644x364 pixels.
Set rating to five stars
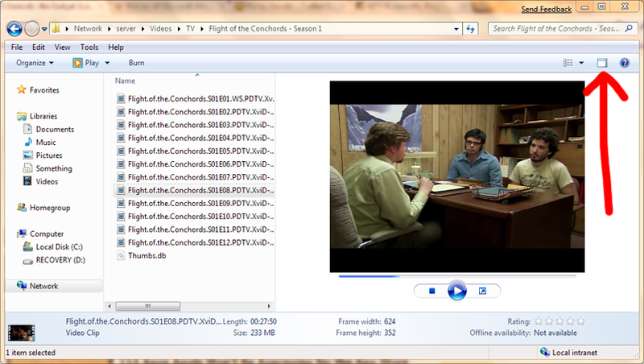pos(580,321)
